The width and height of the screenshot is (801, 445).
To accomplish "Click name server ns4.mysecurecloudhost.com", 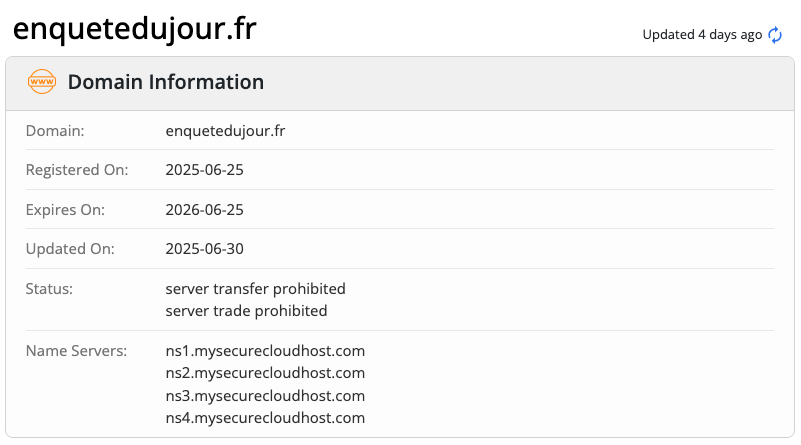I will coord(265,418).
